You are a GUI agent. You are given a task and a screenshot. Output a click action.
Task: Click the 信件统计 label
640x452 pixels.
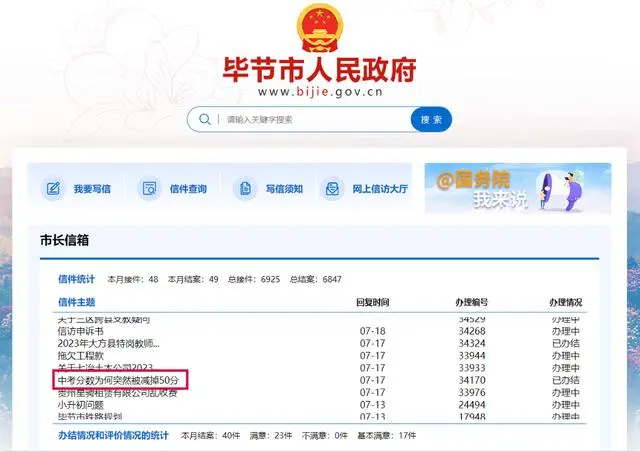[76, 279]
